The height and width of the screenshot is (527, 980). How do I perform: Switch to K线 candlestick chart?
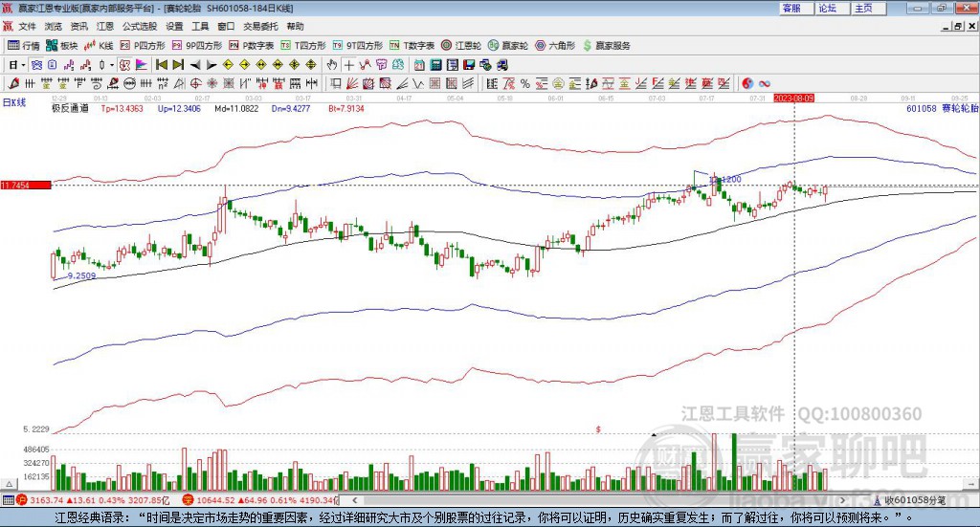pyautogui.click(x=99, y=46)
